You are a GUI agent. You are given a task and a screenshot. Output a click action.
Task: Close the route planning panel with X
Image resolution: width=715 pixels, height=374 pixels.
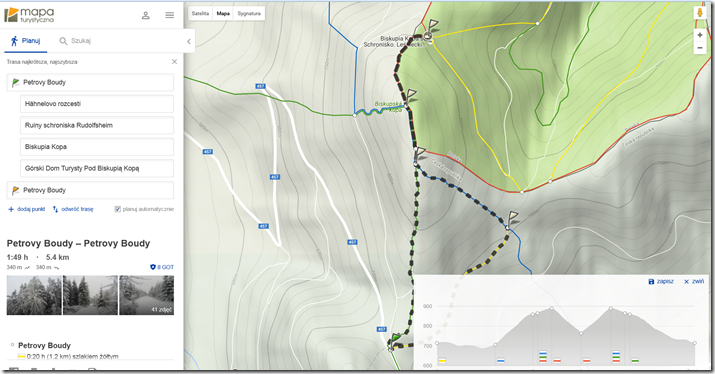pyautogui.click(x=174, y=62)
